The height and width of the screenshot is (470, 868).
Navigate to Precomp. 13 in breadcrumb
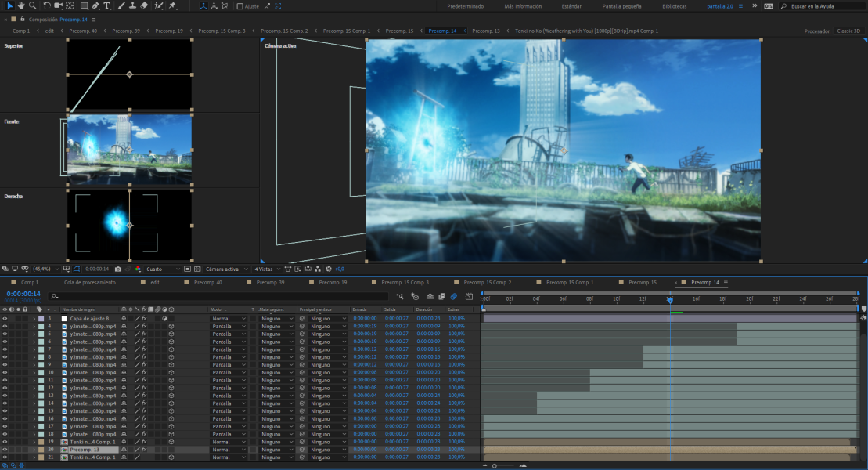485,31
